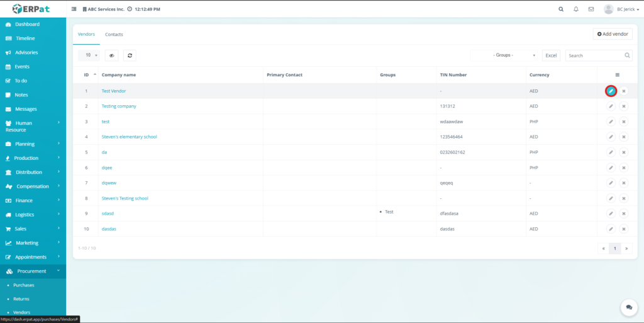Open Steven's elementary school vendor link
Viewport: 644px width, 323px height.
pos(129,137)
